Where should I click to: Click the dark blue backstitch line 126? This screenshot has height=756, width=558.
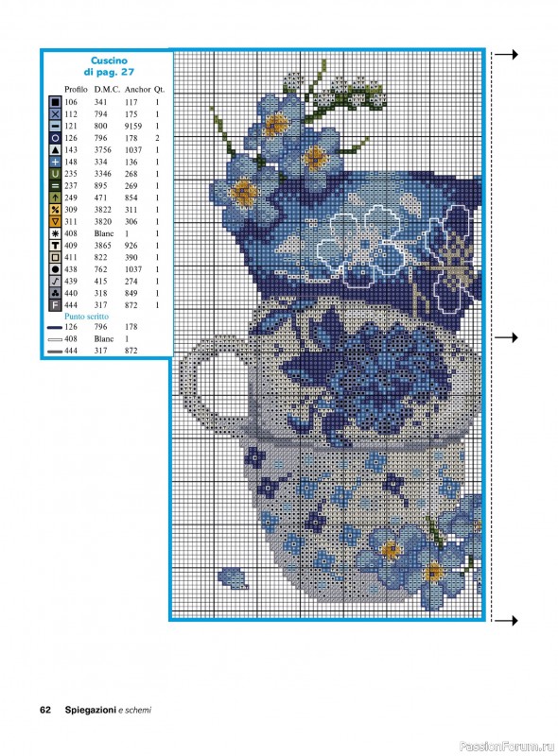click(55, 327)
